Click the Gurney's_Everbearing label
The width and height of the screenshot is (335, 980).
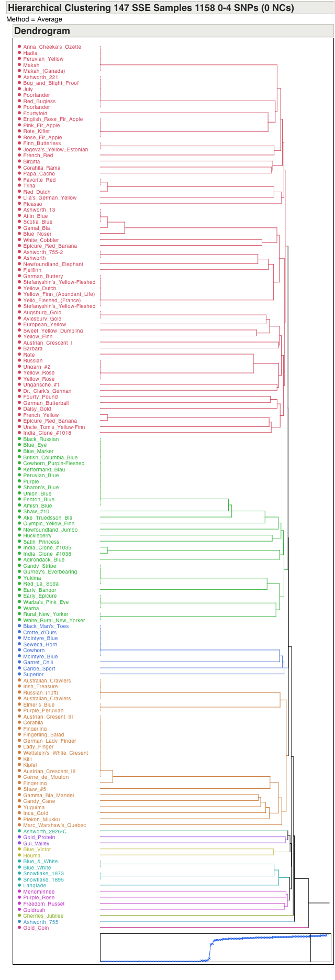pyautogui.click(x=50, y=572)
